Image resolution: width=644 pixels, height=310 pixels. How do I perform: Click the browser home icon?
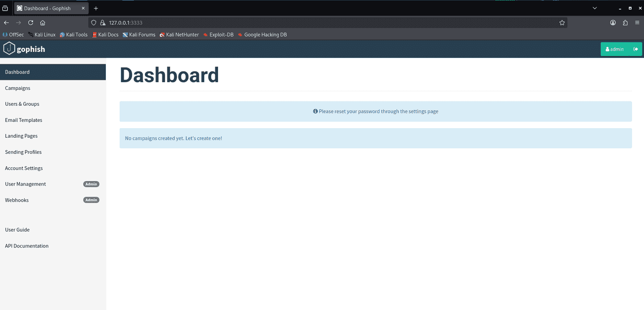coord(42,23)
